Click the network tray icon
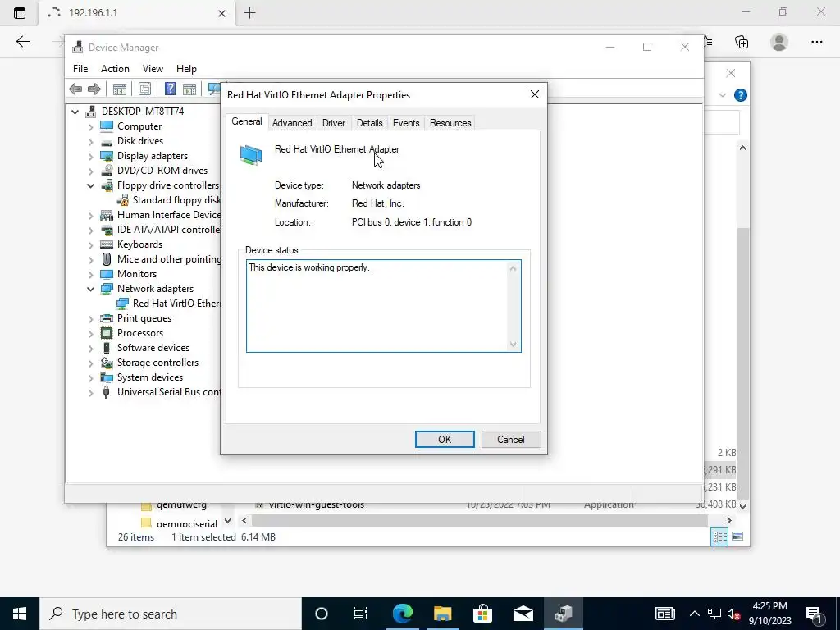840x630 pixels. point(714,614)
